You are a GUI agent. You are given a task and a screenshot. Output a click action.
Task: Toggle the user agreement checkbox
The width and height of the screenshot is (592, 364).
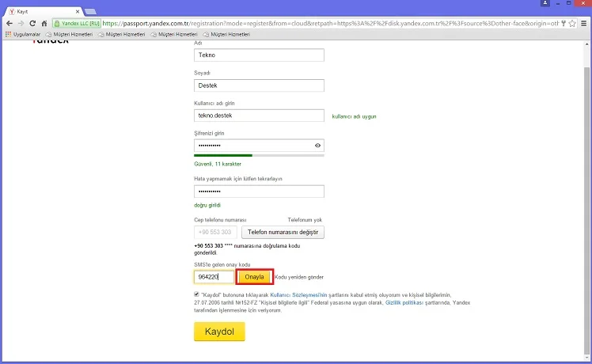coord(196,294)
